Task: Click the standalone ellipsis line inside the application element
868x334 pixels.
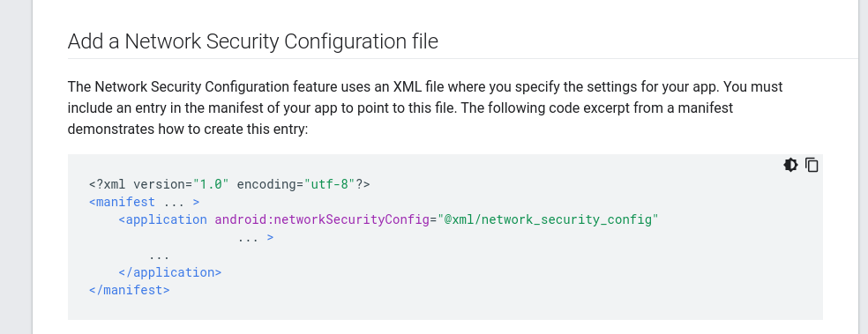Action: pyautogui.click(x=159, y=256)
